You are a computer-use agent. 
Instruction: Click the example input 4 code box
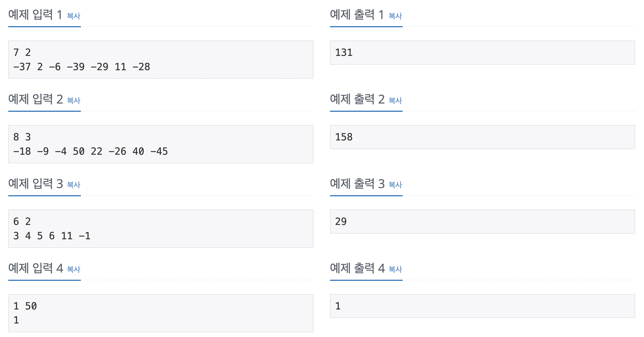coord(161,313)
